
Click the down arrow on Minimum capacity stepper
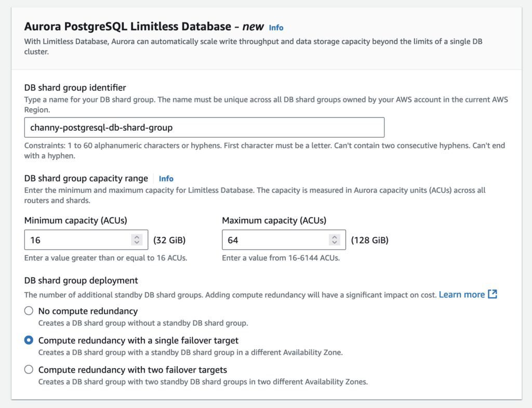(136, 242)
